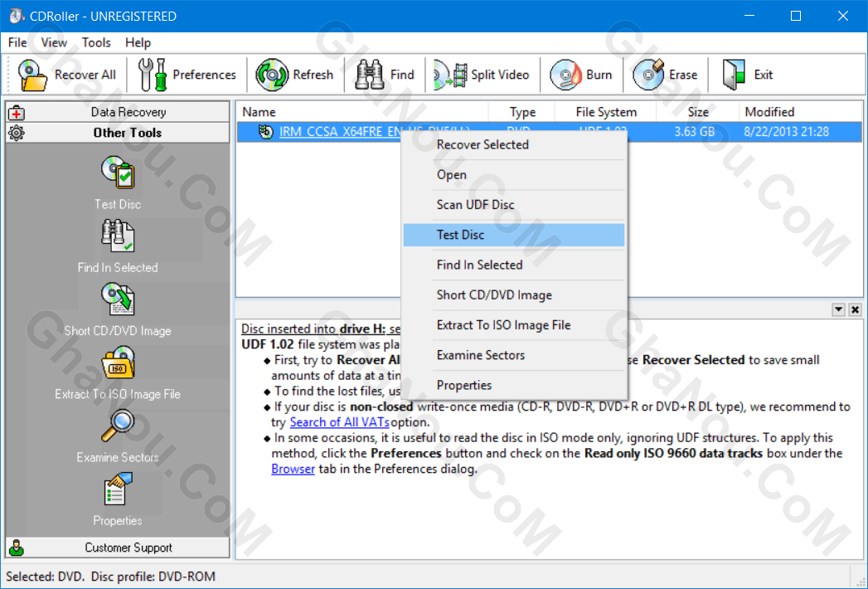Click the status bar Disc profile: DVD-ROM text
Screen dimensions: 868x589
153,577
